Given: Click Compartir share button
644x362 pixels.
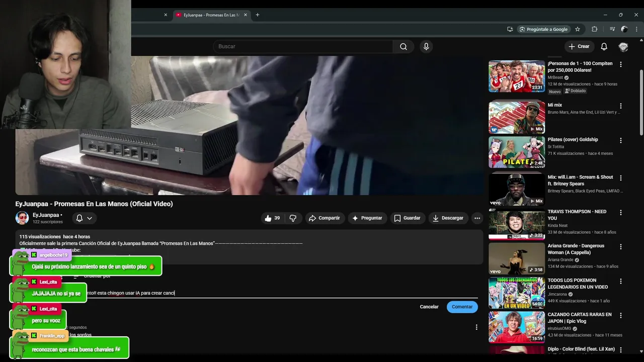Looking at the screenshot, I should [x=324, y=218].
